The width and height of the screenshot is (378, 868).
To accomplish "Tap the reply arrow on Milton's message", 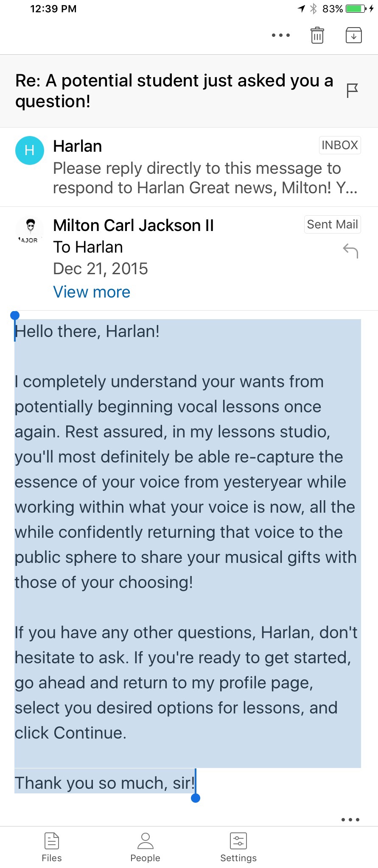I will (x=350, y=251).
